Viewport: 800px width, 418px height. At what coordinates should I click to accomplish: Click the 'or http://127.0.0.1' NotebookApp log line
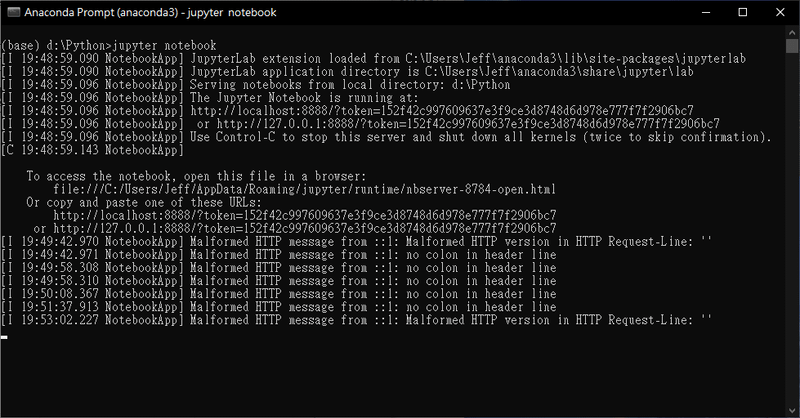point(360,124)
